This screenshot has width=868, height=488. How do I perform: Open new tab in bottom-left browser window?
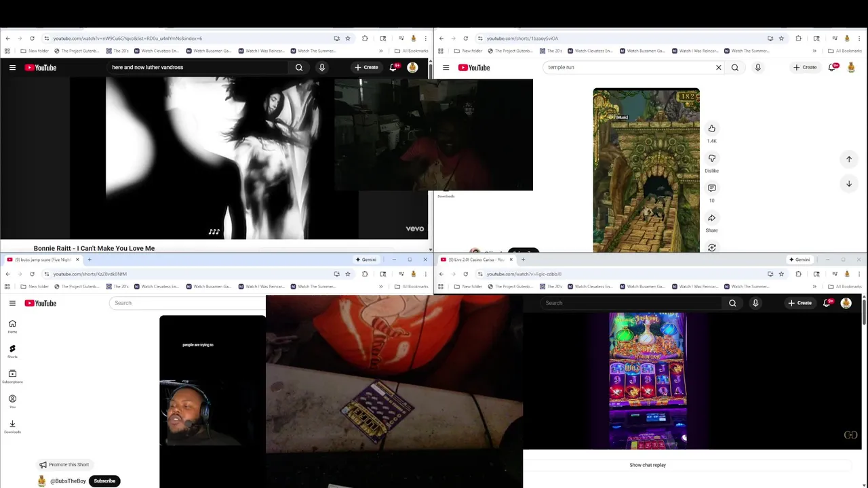click(x=89, y=260)
